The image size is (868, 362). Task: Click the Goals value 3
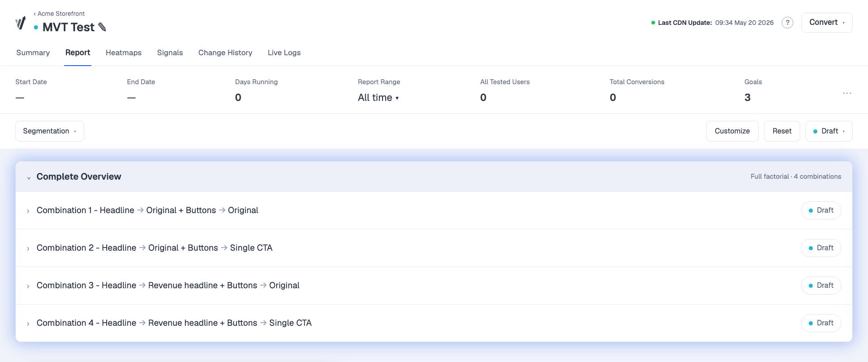click(747, 97)
